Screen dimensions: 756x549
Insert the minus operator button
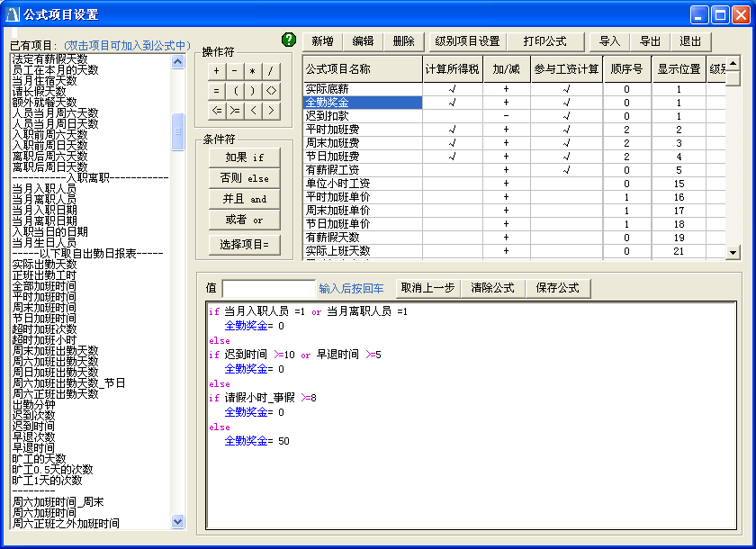[234, 70]
